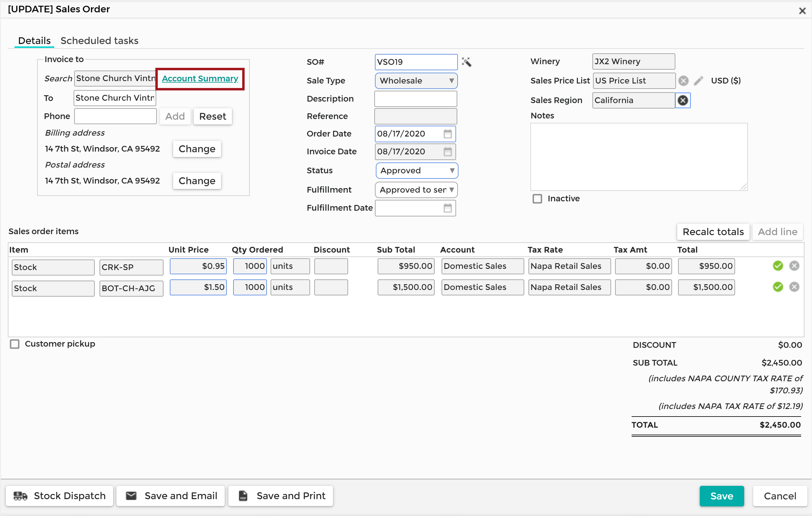
Task: Remove the CRK-SP line item
Action: coord(794,266)
